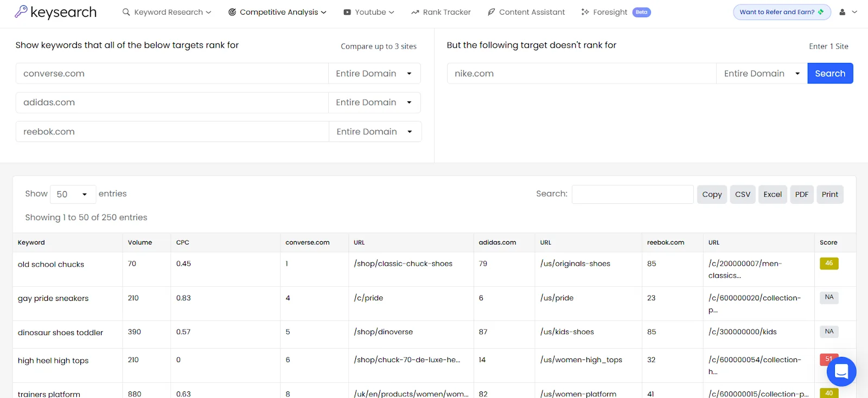Click the converse.com domain input field

(172, 73)
